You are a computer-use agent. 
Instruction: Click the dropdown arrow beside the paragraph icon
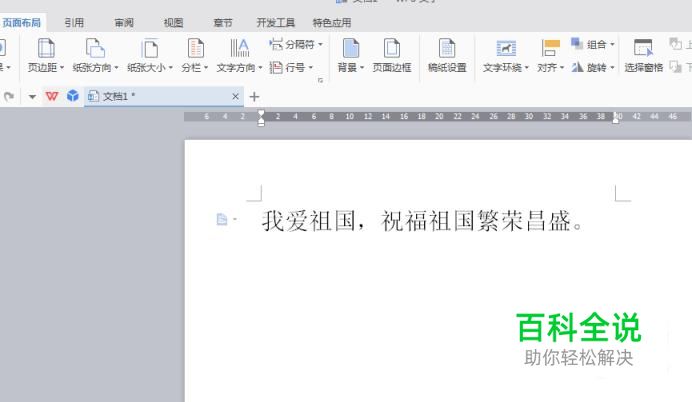[235, 219]
